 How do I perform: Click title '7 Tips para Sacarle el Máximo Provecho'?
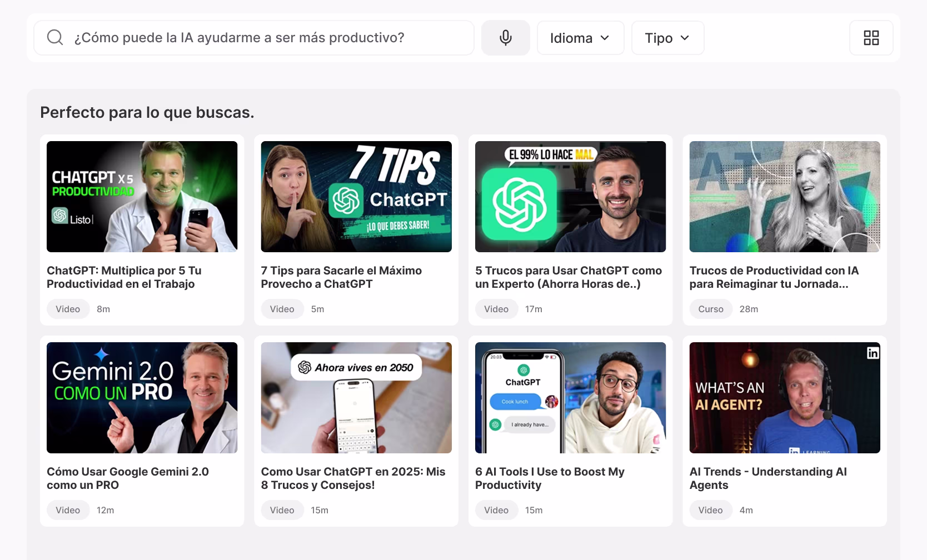click(341, 277)
